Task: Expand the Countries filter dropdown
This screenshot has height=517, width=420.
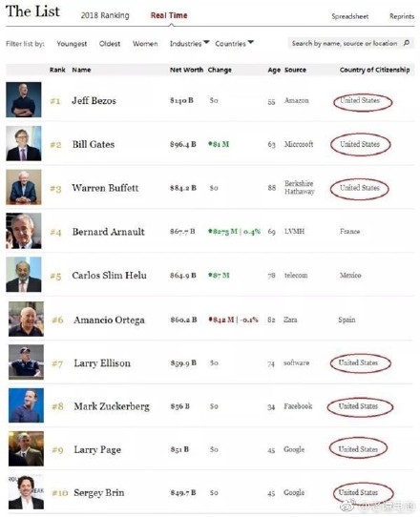Action: coord(234,44)
